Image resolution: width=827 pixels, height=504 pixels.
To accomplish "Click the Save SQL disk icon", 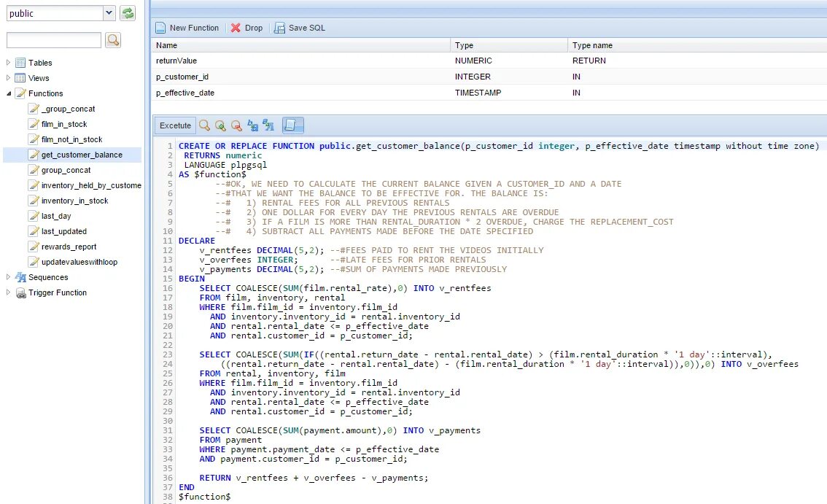I will pos(279,28).
